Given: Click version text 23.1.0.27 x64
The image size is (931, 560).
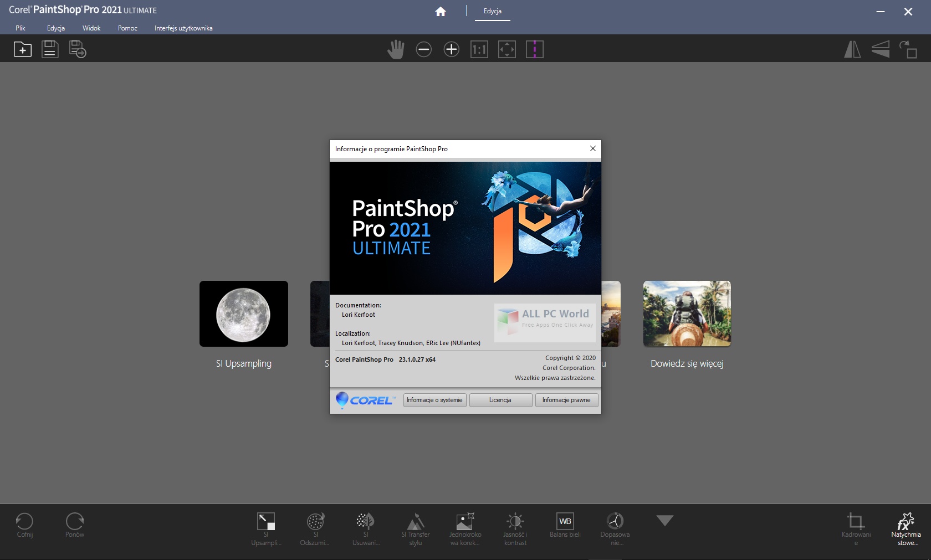Looking at the screenshot, I should (417, 359).
